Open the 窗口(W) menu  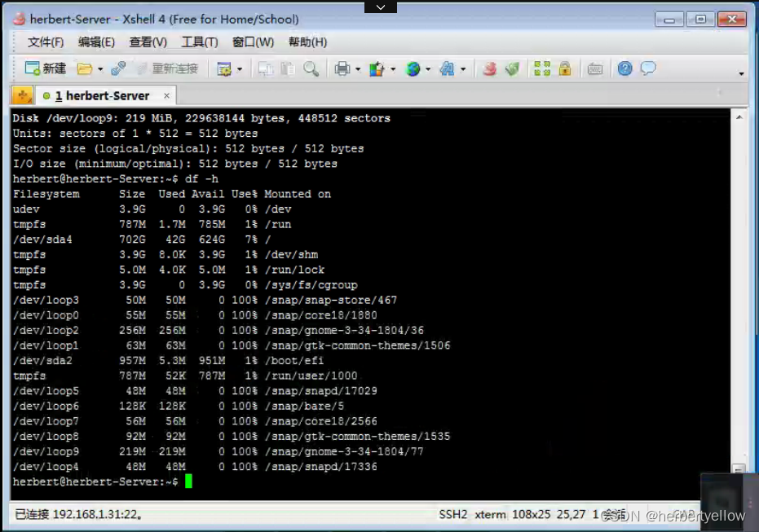[x=253, y=42]
